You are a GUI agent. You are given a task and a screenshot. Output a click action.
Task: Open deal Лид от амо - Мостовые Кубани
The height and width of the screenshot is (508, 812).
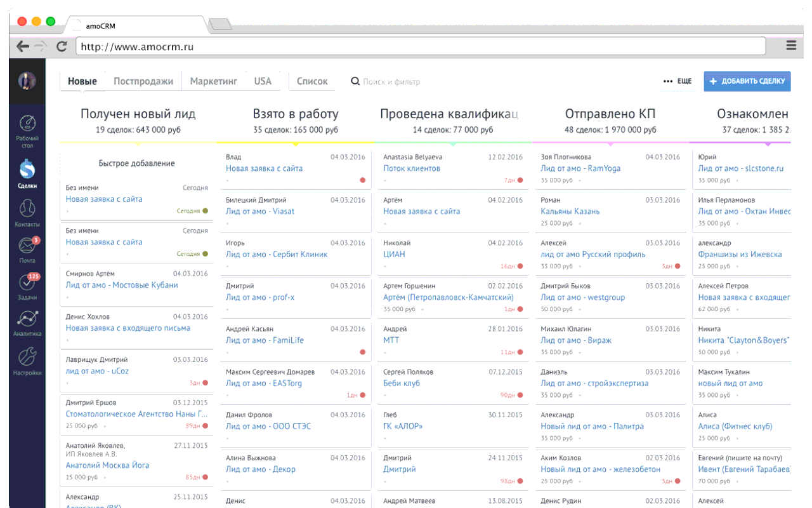122,285
